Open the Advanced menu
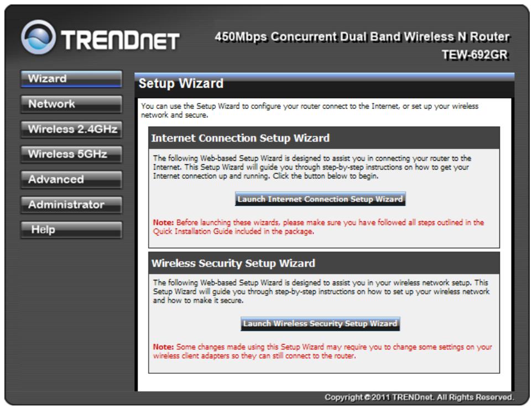532x406 pixels. click(x=71, y=179)
